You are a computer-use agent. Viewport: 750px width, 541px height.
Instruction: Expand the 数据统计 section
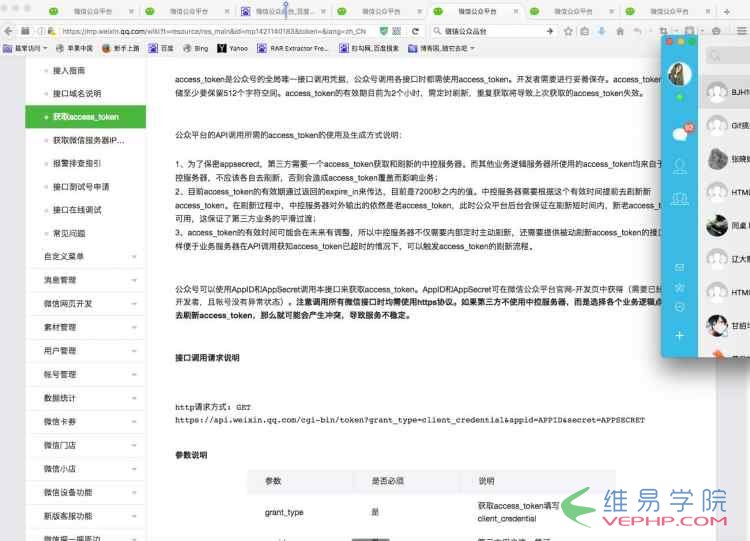(x=88, y=398)
